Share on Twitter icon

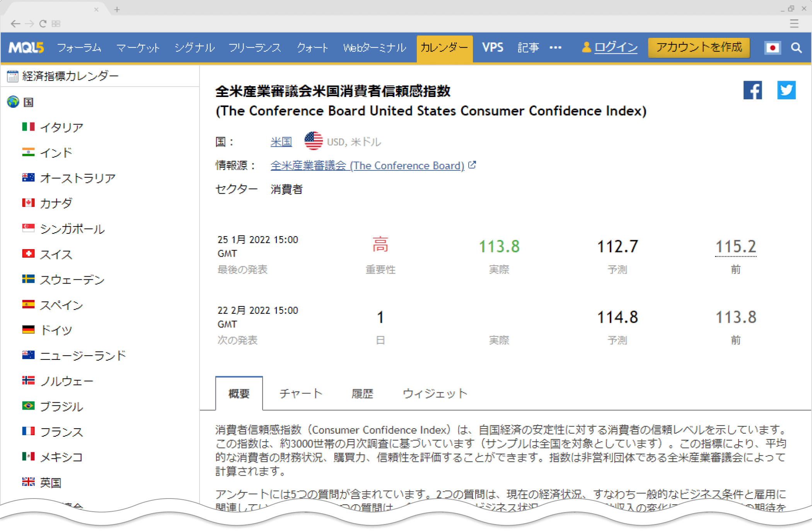point(786,90)
